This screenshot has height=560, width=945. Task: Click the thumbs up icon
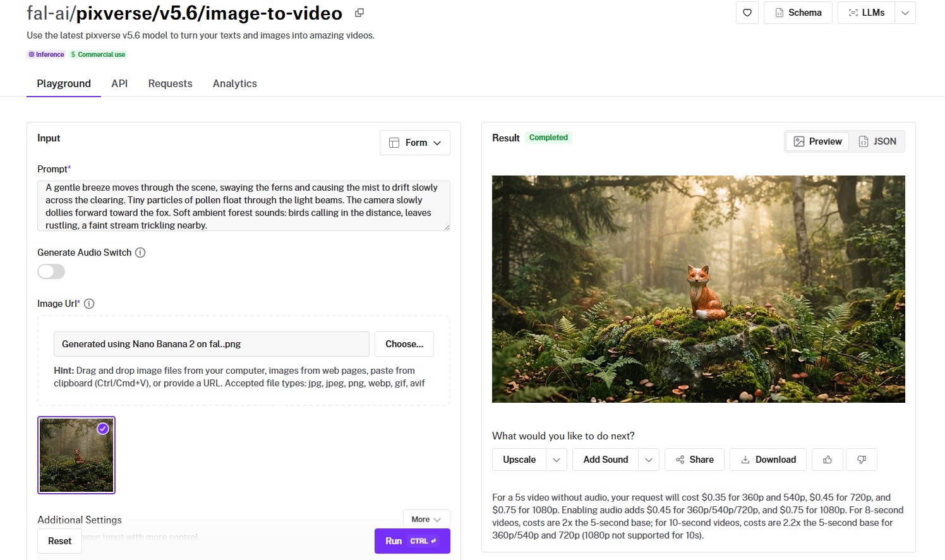[x=827, y=460]
